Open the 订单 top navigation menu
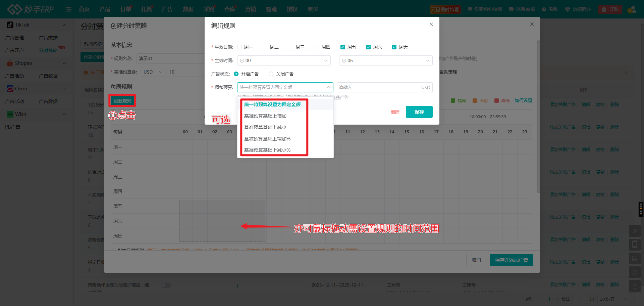Viewport: 644px width, 306px height. click(126, 9)
